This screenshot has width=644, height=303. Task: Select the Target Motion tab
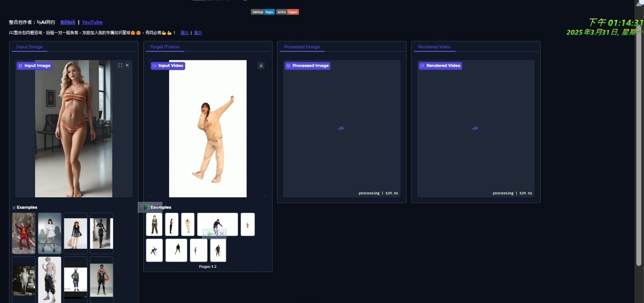click(165, 47)
